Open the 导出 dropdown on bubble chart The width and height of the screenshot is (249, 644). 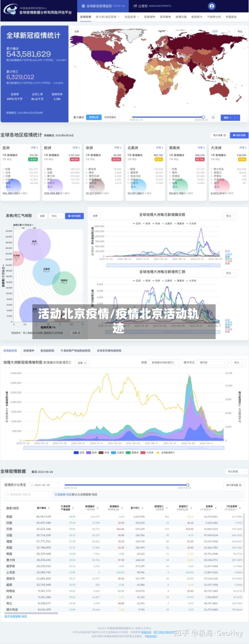pos(56,216)
